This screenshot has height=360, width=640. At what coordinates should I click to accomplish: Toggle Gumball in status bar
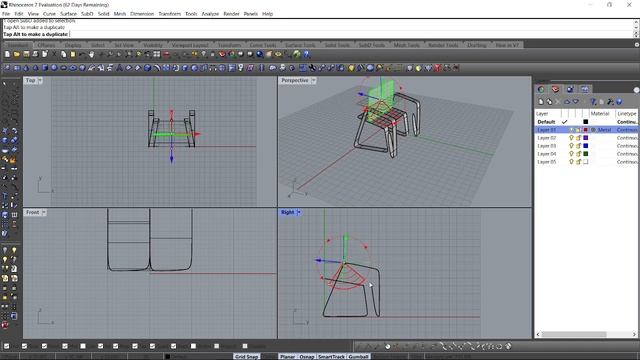pos(358,357)
